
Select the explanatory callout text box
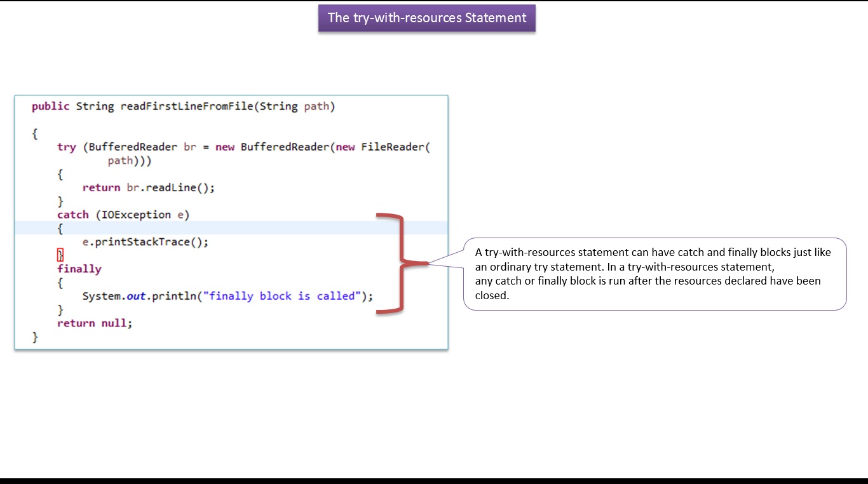pyautogui.click(x=656, y=274)
